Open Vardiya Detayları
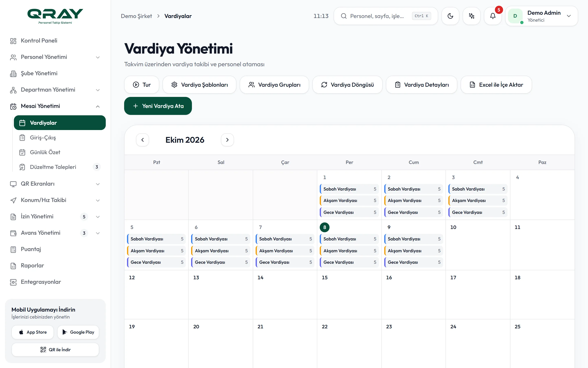This screenshot has height=368, width=588. pyautogui.click(x=422, y=85)
